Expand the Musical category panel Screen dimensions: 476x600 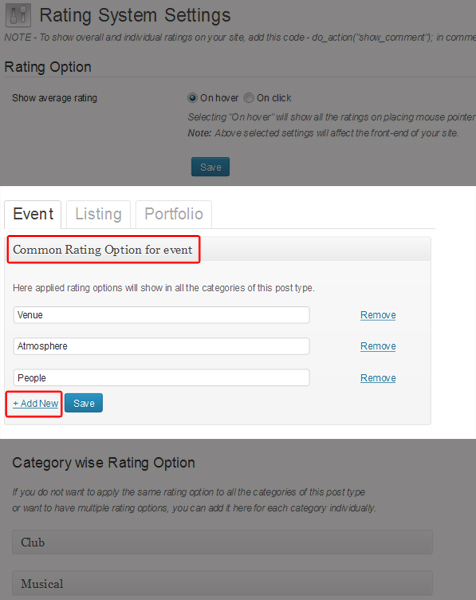point(222,583)
